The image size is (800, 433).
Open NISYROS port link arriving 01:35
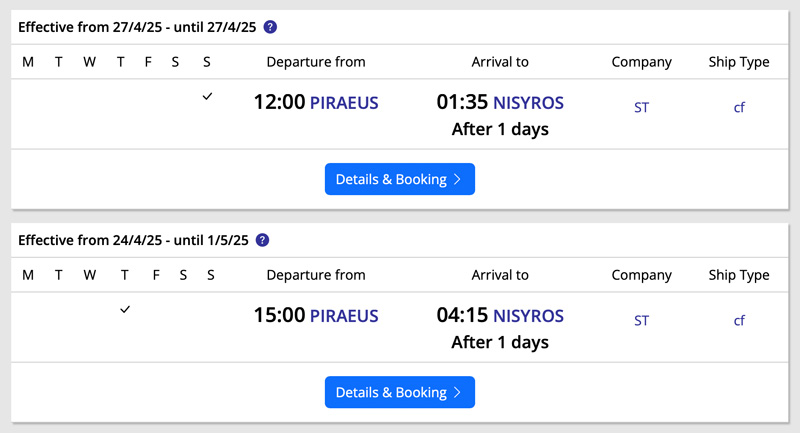[529, 103]
